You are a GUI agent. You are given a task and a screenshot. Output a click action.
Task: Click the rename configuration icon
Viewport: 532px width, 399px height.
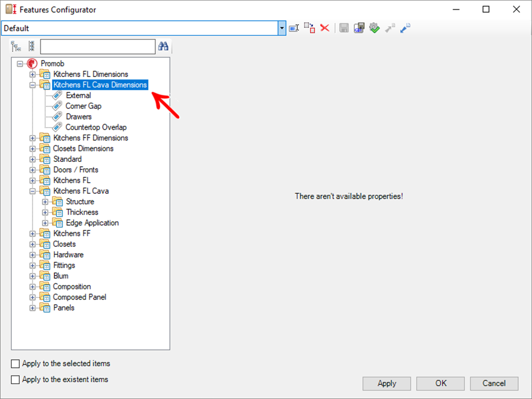pyautogui.click(x=294, y=28)
